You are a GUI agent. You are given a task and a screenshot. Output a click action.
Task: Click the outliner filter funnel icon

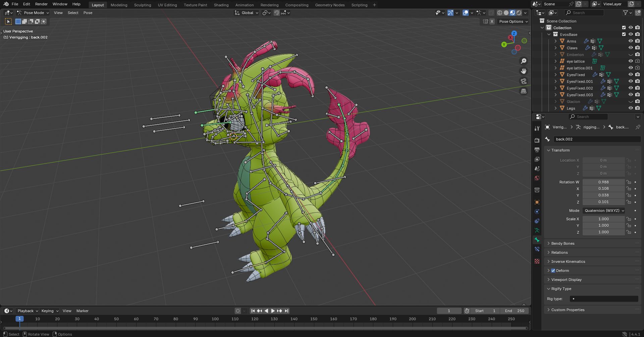pyautogui.click(x=626, y=13)
